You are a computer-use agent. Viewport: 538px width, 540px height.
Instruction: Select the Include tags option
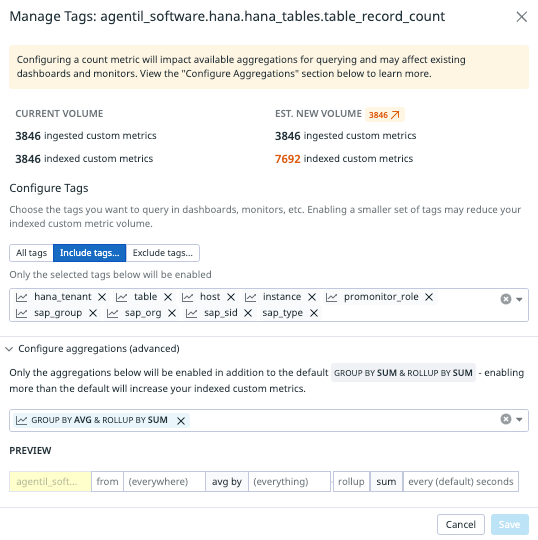[90, 253]
